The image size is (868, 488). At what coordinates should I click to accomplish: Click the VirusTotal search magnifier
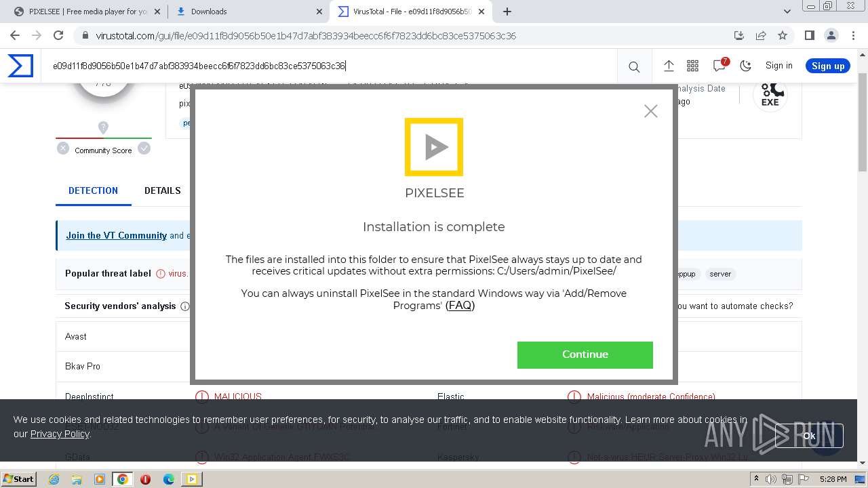click(x=634, y=66)
